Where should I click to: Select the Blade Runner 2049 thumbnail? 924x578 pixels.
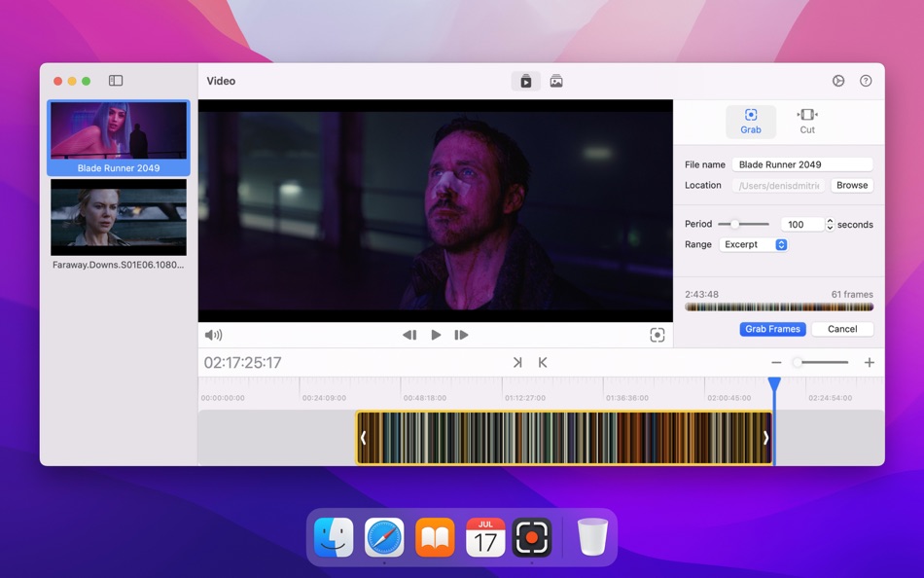[119, 138]
